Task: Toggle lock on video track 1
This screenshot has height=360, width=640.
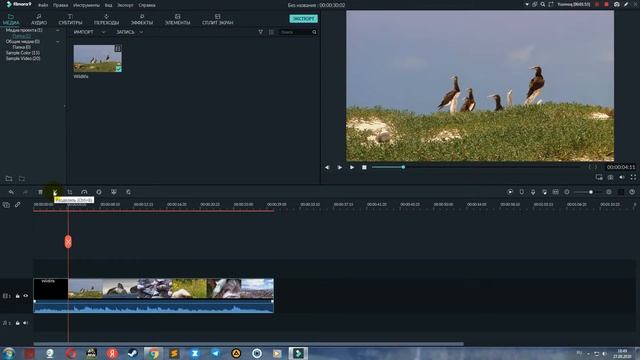Action: [x=18, y=296]
